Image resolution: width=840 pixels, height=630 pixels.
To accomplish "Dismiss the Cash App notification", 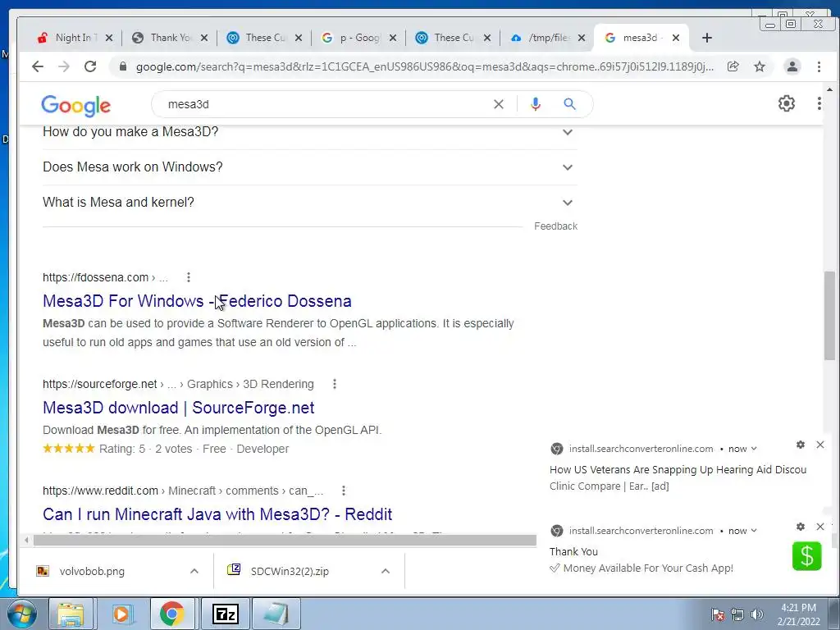I will [x=820, y=527].
